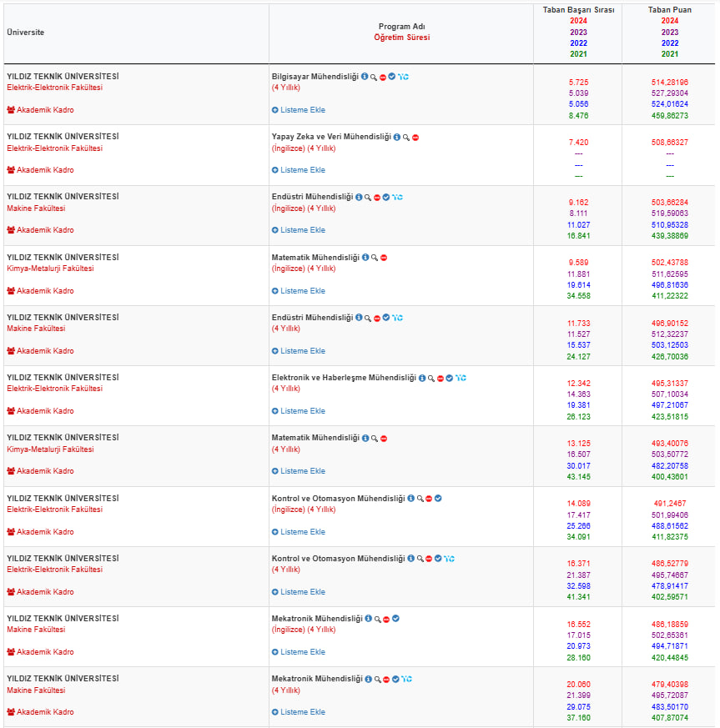
Task: Add Bilgisayar Mühendisliği via Listeme Ekle
Action: (x=299, y=110)
